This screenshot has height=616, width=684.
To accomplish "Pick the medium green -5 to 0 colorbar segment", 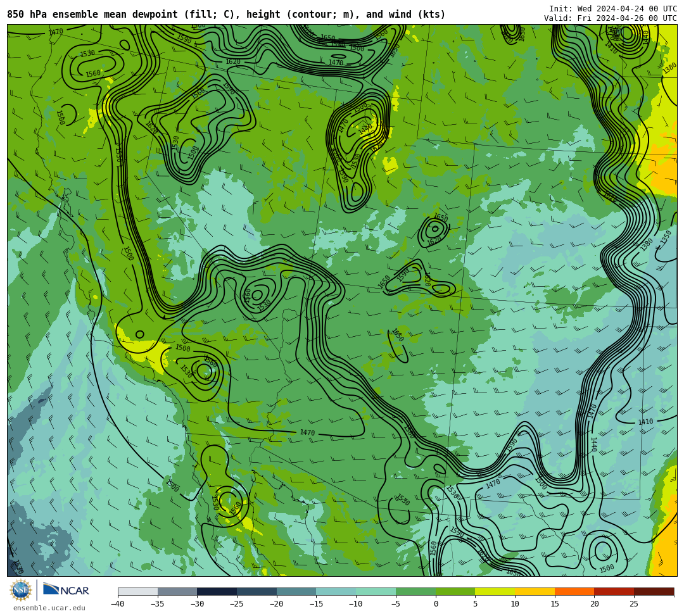I will pyautogui.click(x=415, y=591).
